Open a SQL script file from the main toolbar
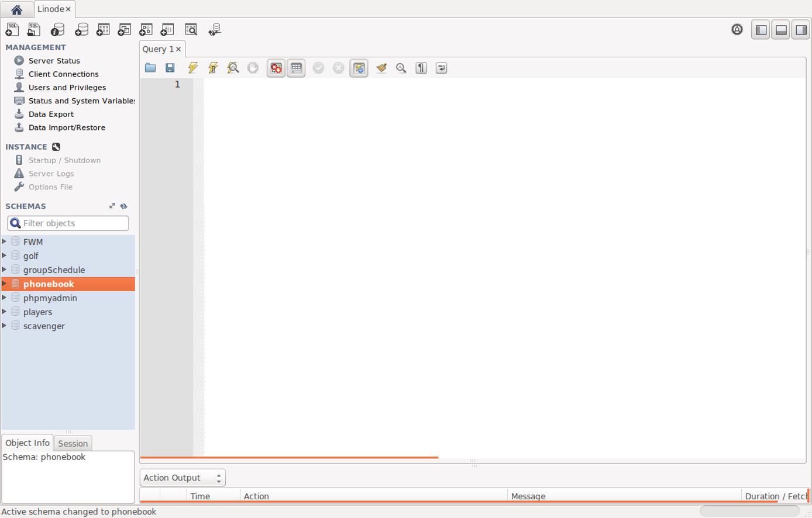 34,29
